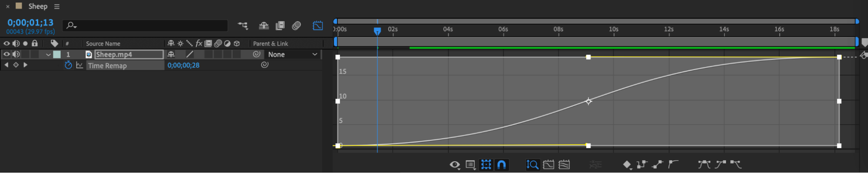Image resolution: width=868 pixels, height=173 pixels.
Task: Toggle show transform box for selected keys
Action: (486, 165)
